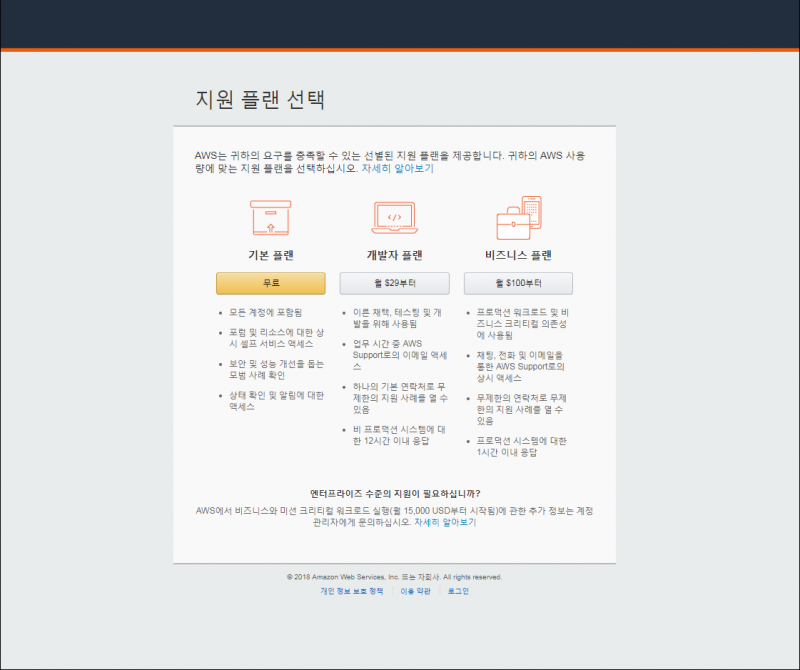Open the 개인 정보 보호 정책 footer link
800x670 pixels.
click(x=352, y=591)
